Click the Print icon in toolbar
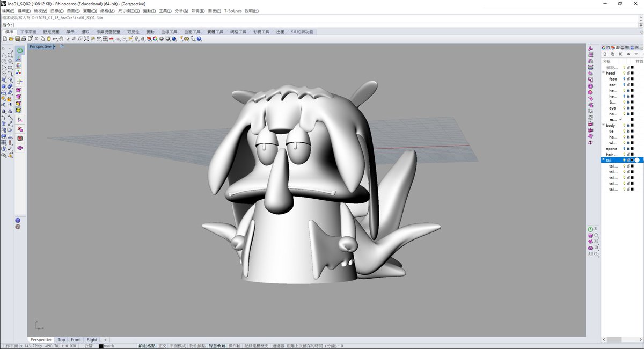644x349 pixels. (24, 39)
